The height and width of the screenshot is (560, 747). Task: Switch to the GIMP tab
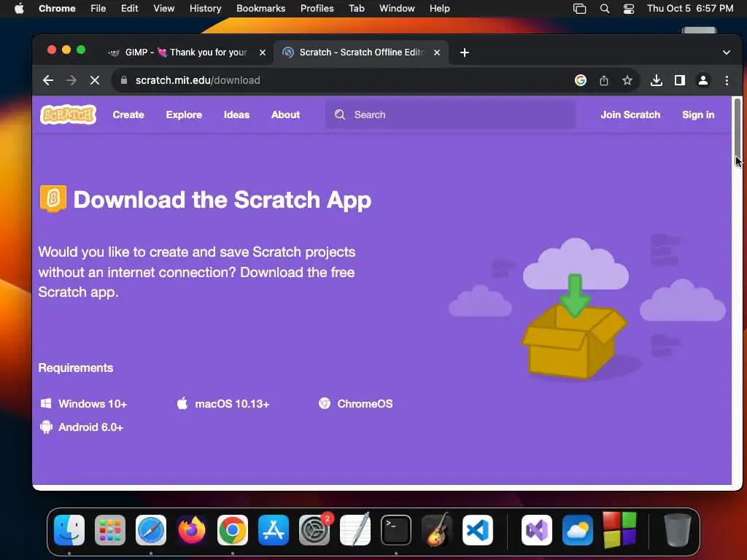click(x=186, y=52)
